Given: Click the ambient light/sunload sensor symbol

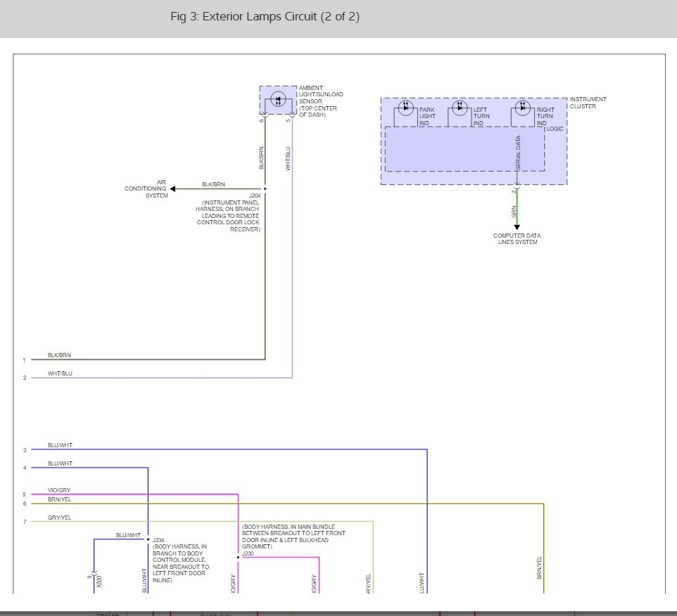Looking at the screenshot, I should (x=278, y=100).
